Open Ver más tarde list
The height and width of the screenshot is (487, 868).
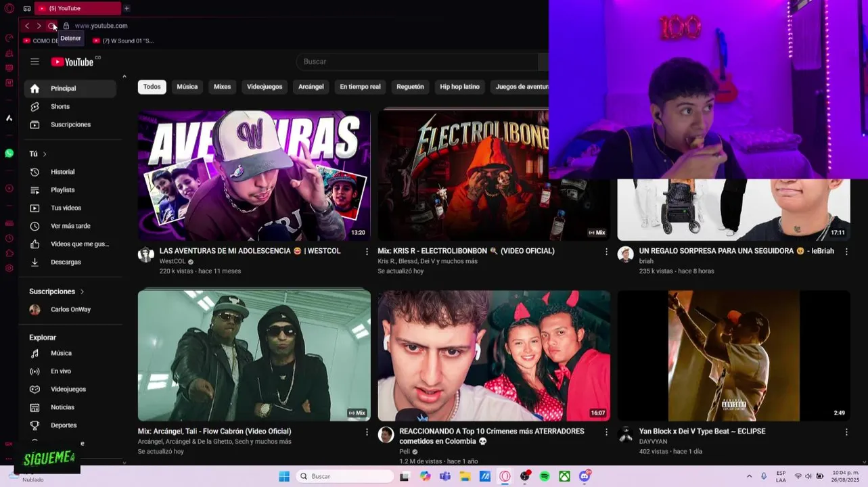(70, 226)
